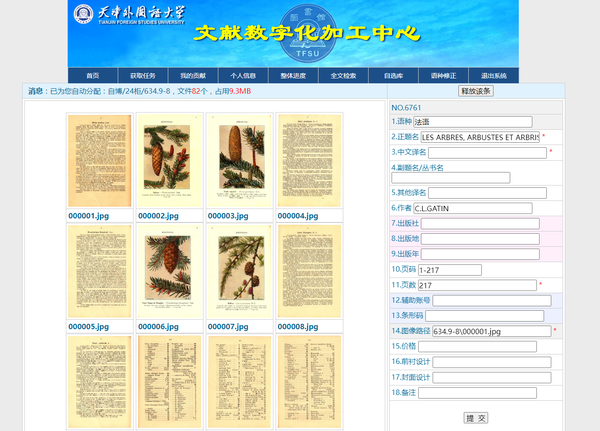Go to 获取任务 in the navigation bar
This screenshot has height=431, width=600.
143,76
